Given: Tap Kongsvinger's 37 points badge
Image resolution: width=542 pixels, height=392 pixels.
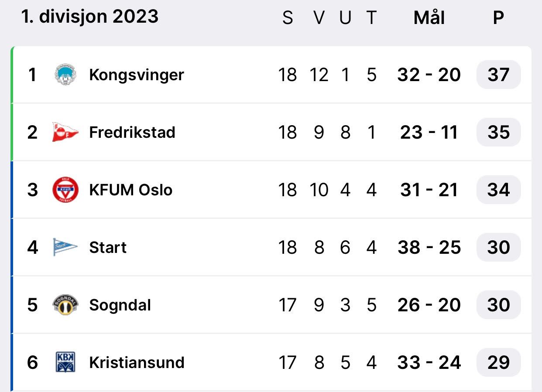Looking at the screenshot, I should [498, 75].
